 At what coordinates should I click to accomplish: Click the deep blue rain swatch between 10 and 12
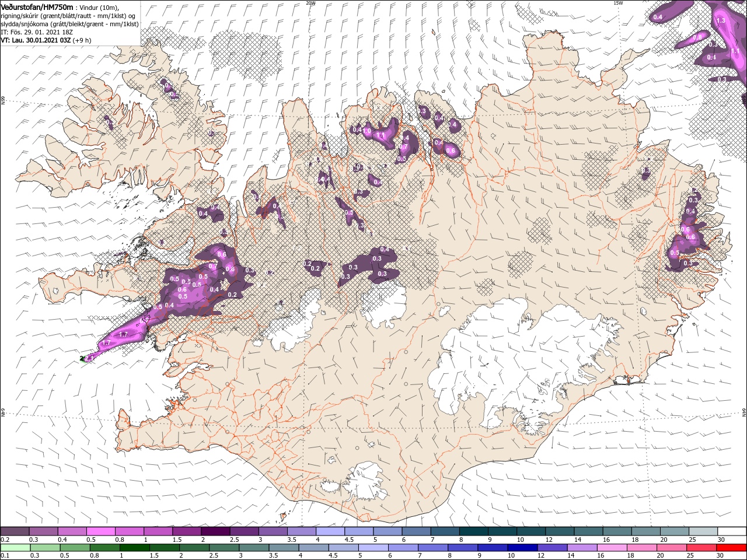pyautogui.click(x=522, y=548)
